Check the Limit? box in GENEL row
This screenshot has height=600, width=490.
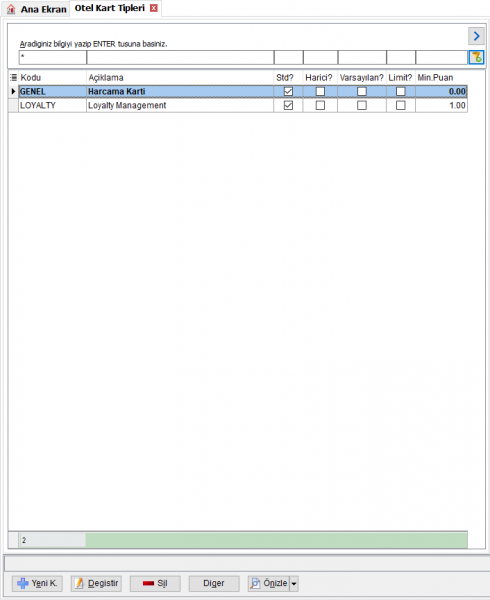click(x=400, y=91)
